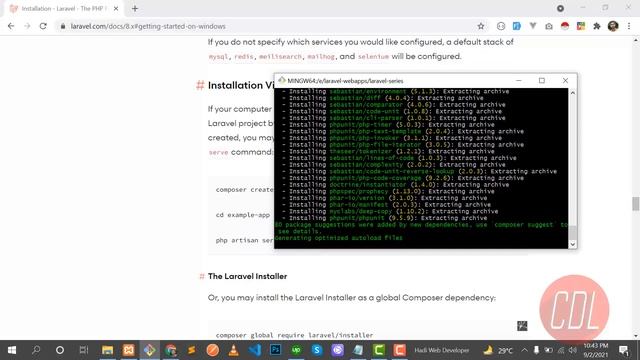
Task: Switch to Git Bash on the taskbar
Action: pos(149,350)
